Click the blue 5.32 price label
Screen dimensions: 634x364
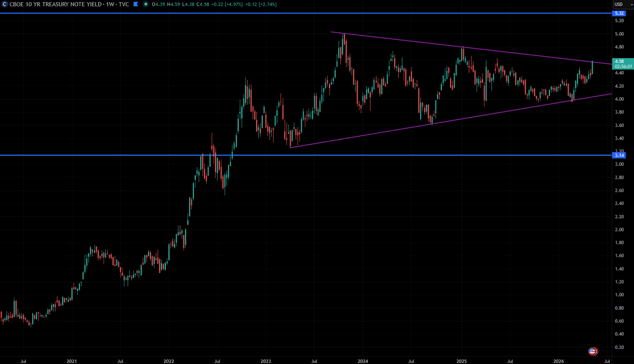coord(618,13)
